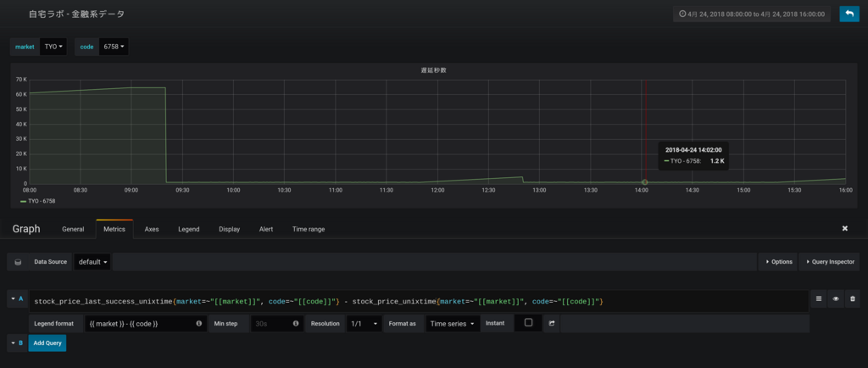Screen dimensions: 868x368
Task: Open the default Data Source dropdown
Action: [x=93, y=262]
